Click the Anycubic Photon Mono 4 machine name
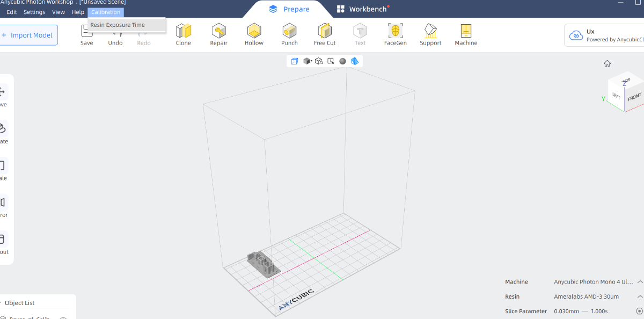Screen dimensions: 644x319 pos(593,281)
